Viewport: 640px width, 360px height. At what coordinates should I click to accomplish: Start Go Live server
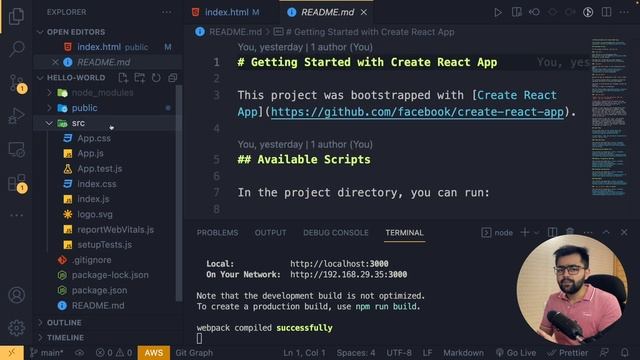[x=516, y=353]
